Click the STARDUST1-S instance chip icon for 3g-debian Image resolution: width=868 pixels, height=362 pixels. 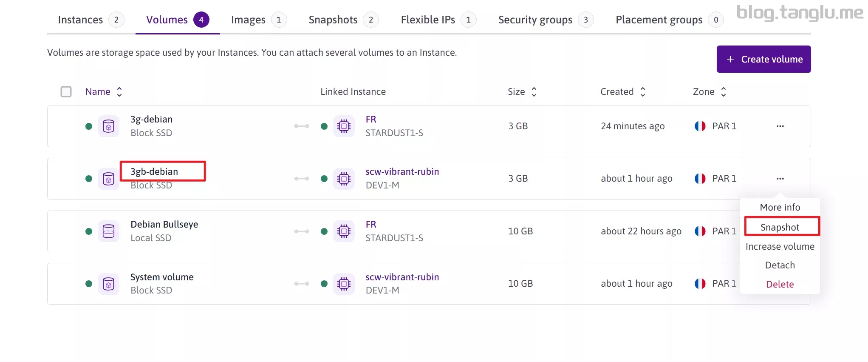[x=344, y=126]
